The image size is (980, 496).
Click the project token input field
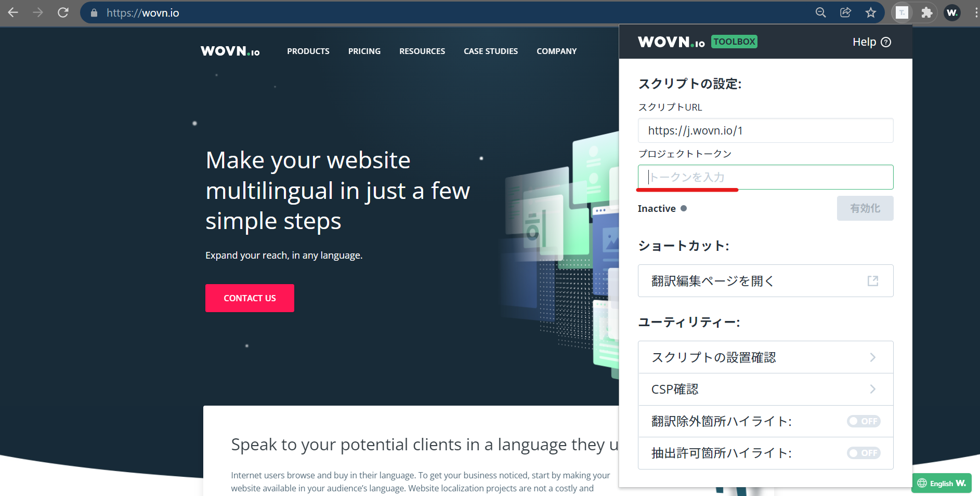(765, 177)
